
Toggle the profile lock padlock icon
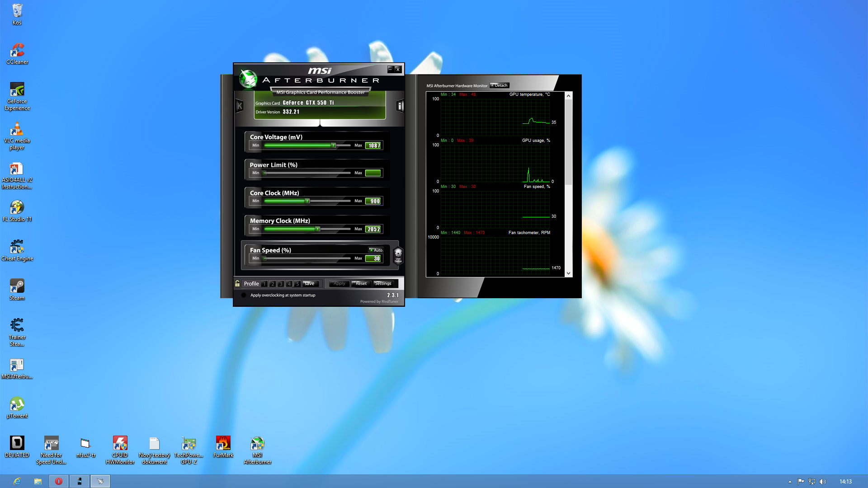click(237, 283)
